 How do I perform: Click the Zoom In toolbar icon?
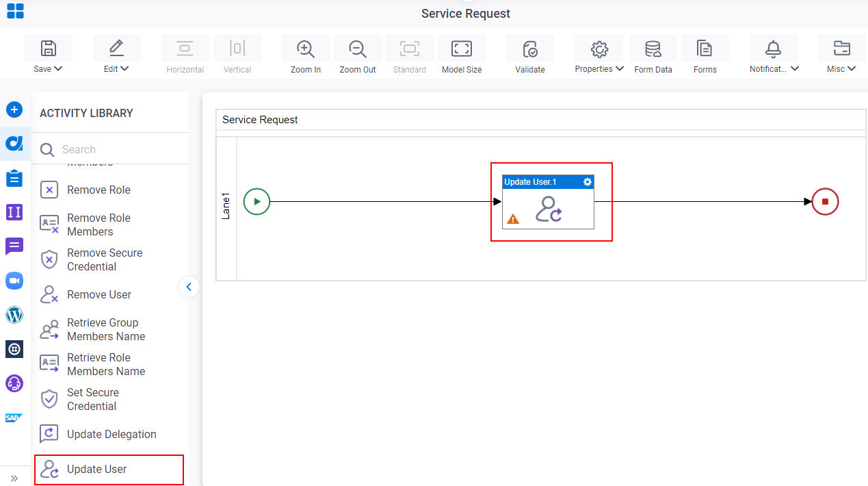305,49
